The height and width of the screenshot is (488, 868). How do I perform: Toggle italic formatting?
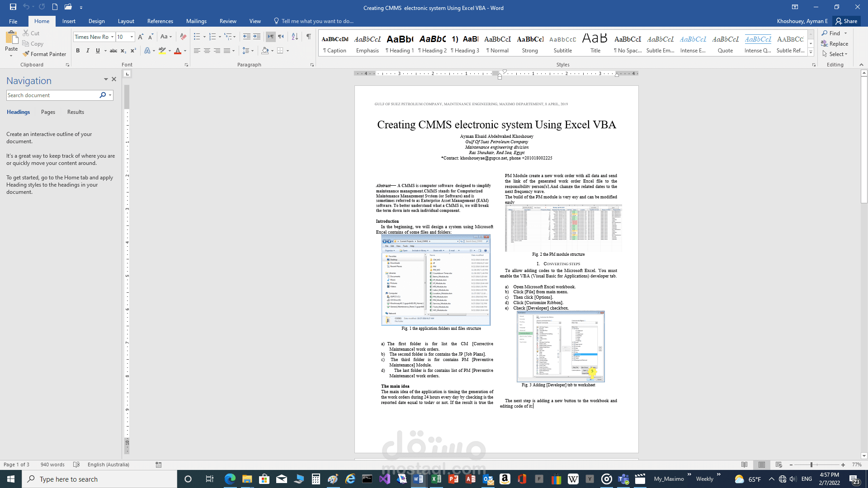[88, 51]
